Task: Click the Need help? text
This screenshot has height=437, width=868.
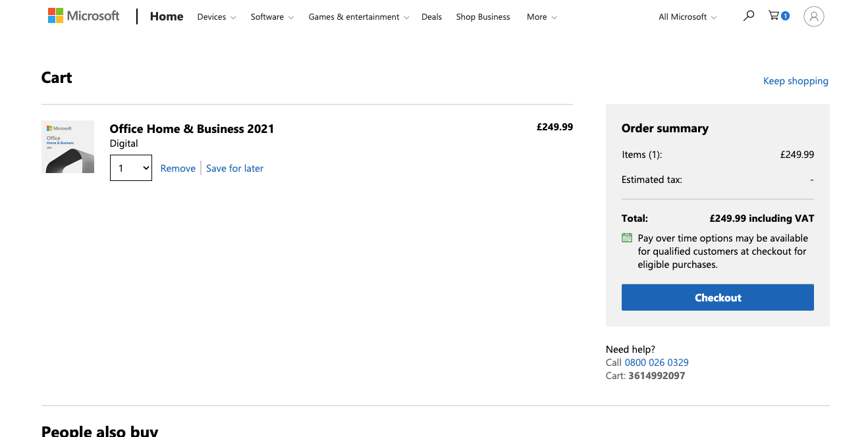Action: (630, 349)
